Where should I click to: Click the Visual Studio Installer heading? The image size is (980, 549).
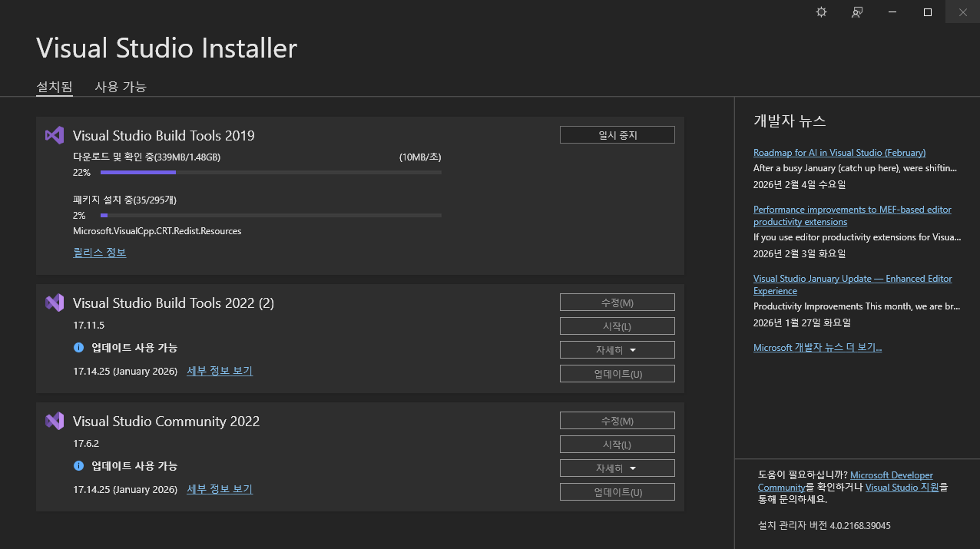[167, 48]
